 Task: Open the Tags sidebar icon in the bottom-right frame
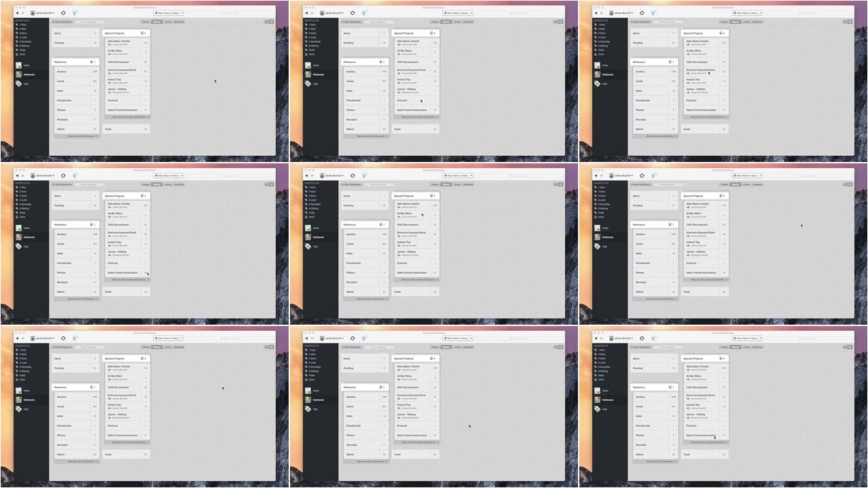(x=598, y=409)
